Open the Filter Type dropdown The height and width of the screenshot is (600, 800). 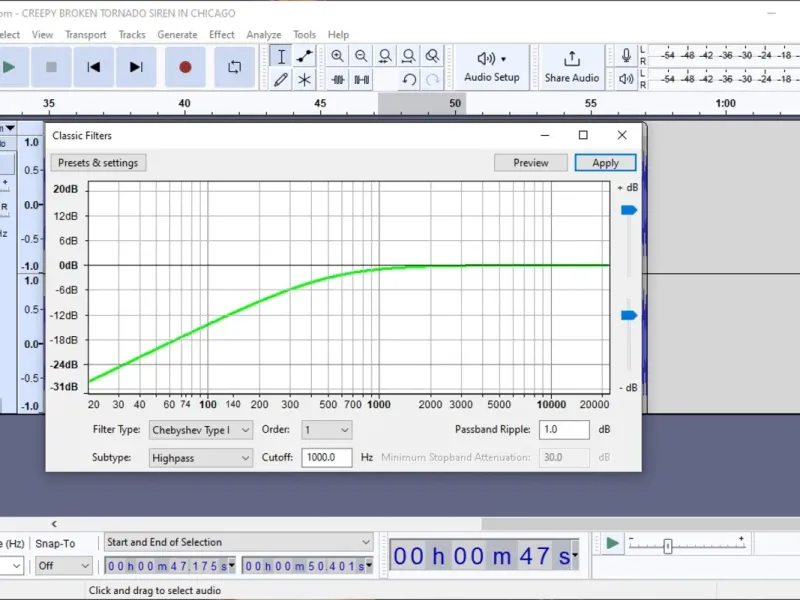click(x=201, y=430)
